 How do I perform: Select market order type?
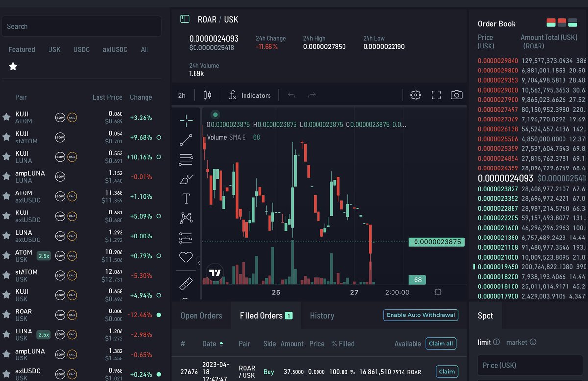click(516, 342)
